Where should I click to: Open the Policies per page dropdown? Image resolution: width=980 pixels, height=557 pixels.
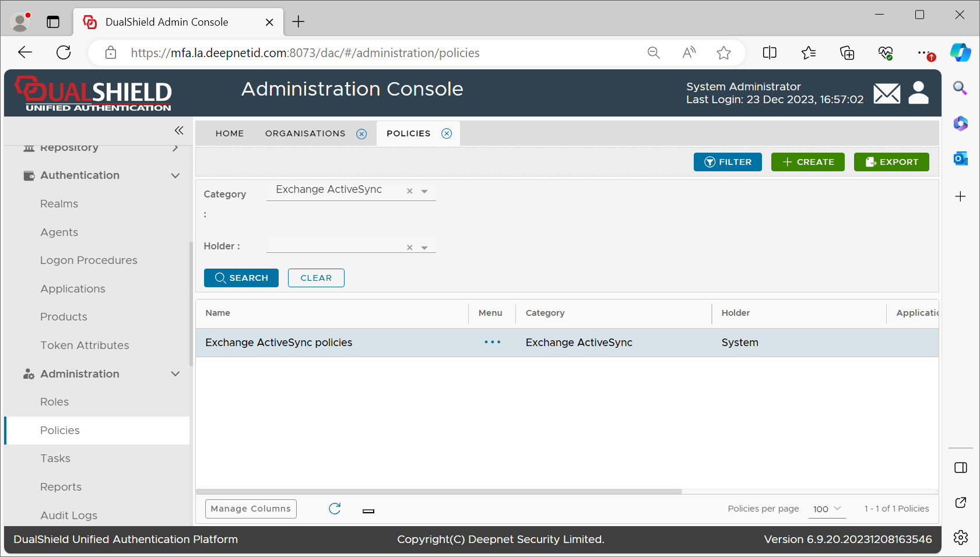(827, 509)
